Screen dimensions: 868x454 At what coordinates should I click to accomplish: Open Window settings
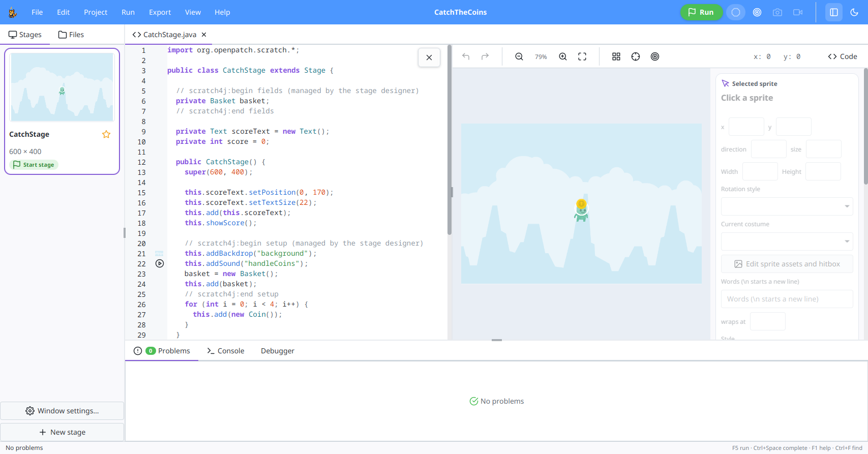point(62,411)
